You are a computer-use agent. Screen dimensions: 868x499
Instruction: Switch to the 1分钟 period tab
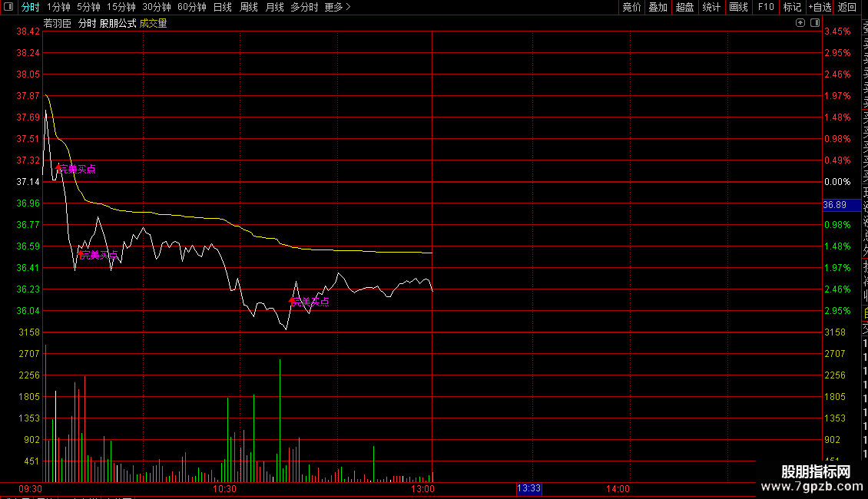(58, 7)
